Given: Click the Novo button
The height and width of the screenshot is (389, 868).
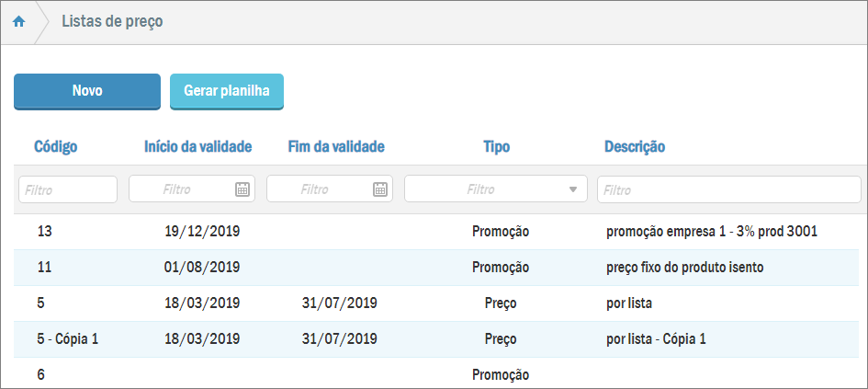Looking at the screenshot, I should click(x=87, y=91).
